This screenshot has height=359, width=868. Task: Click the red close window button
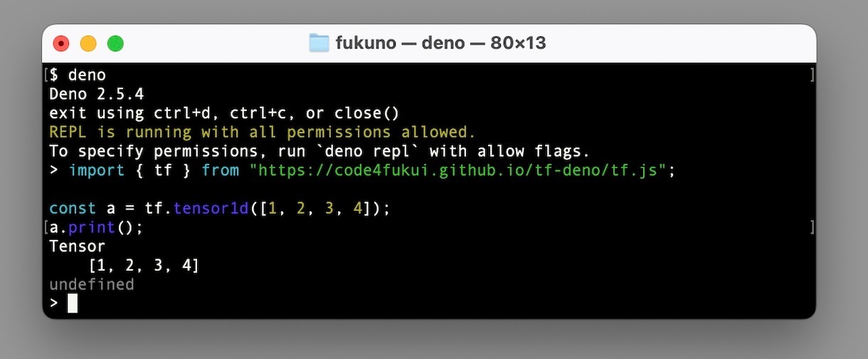pyautogui.click(x=61, y=43)
